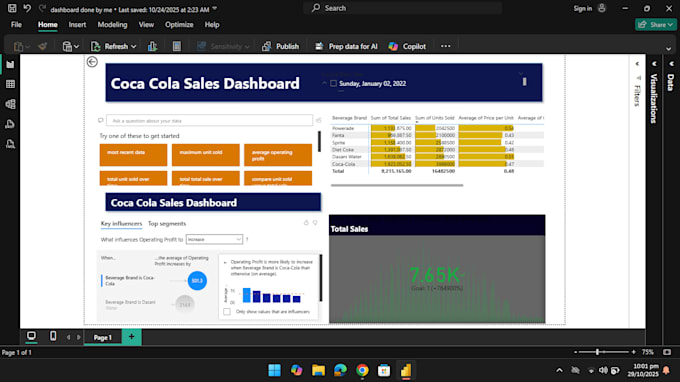Open TMDL view icon in sidebar

pyautogui.click(x=10, y=144)
